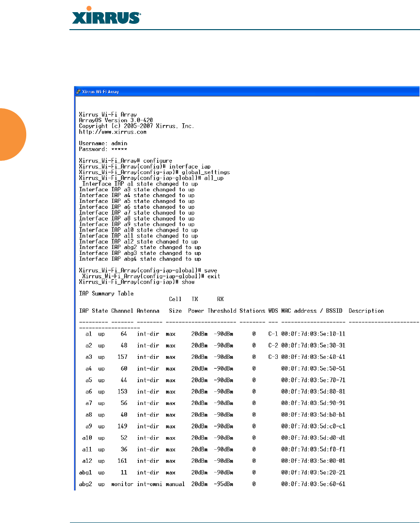Viewport: 420px width, 523px height.
Task: Click channel value 161 in row a12
Action: [122, 461]
